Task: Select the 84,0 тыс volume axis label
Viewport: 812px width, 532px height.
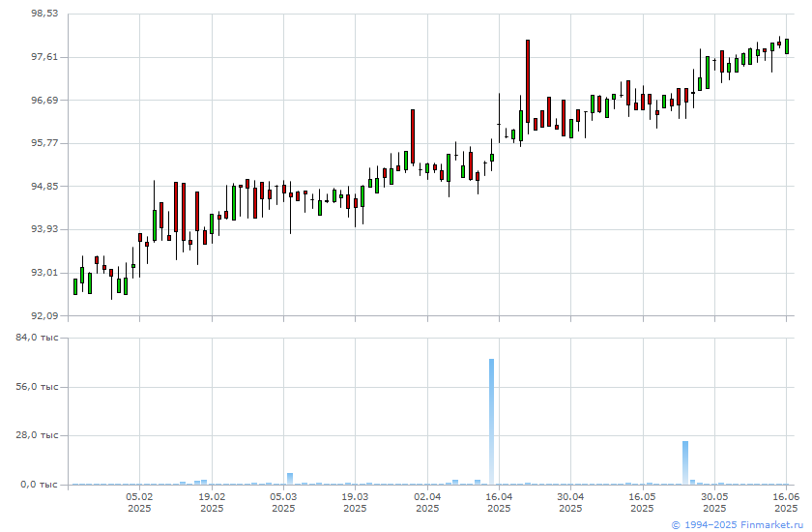Action: [38, 338]
